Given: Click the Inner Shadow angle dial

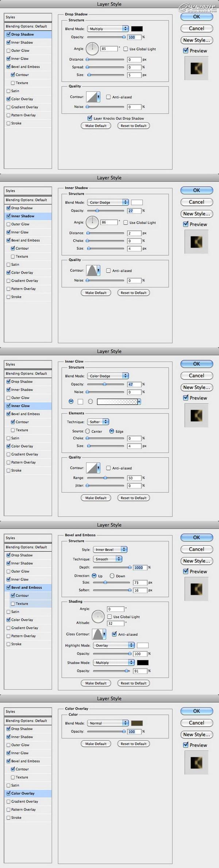Looking at the screenshot, I should click(x=92, y=222).
